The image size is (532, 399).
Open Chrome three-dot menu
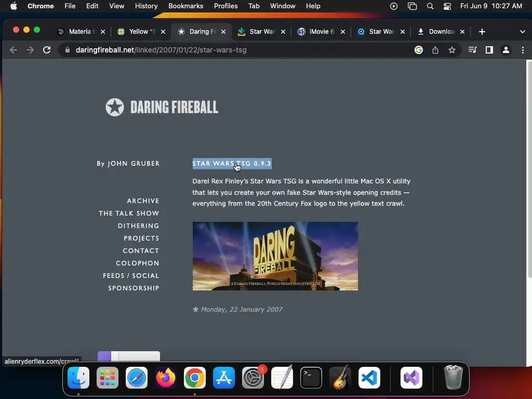pos(523,50)
